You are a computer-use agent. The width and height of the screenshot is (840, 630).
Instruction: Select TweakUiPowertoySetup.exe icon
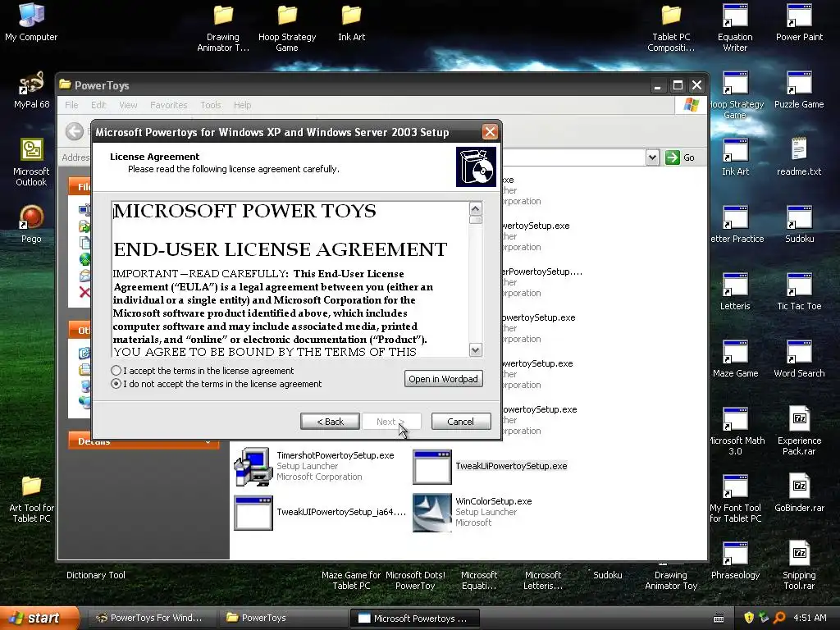pos(431,467)
